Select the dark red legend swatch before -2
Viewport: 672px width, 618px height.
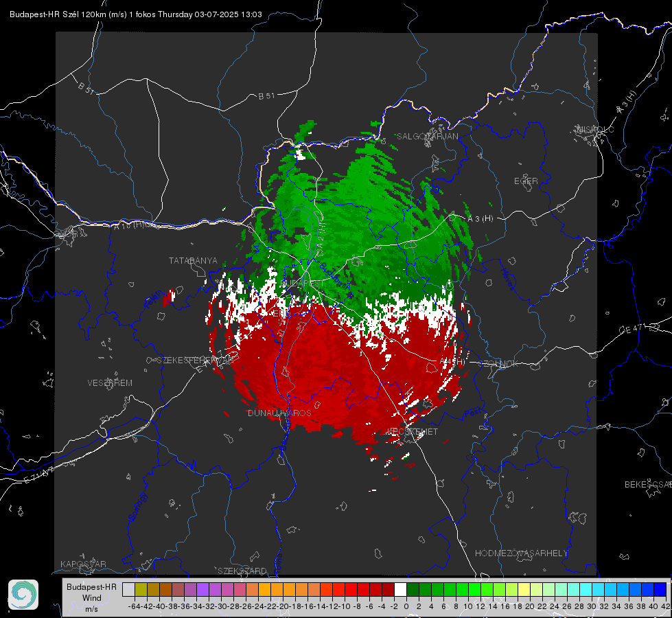[388, 589]
